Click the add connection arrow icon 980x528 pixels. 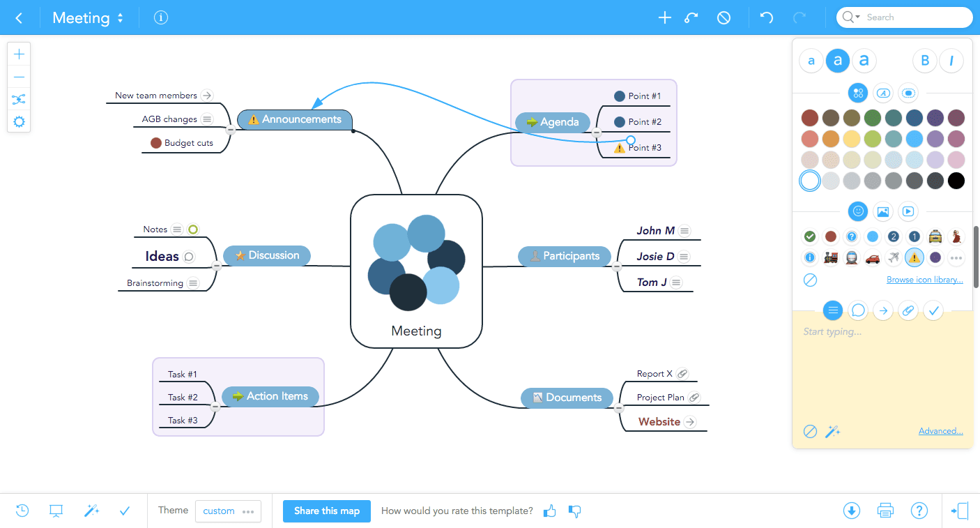click(691, 18)
